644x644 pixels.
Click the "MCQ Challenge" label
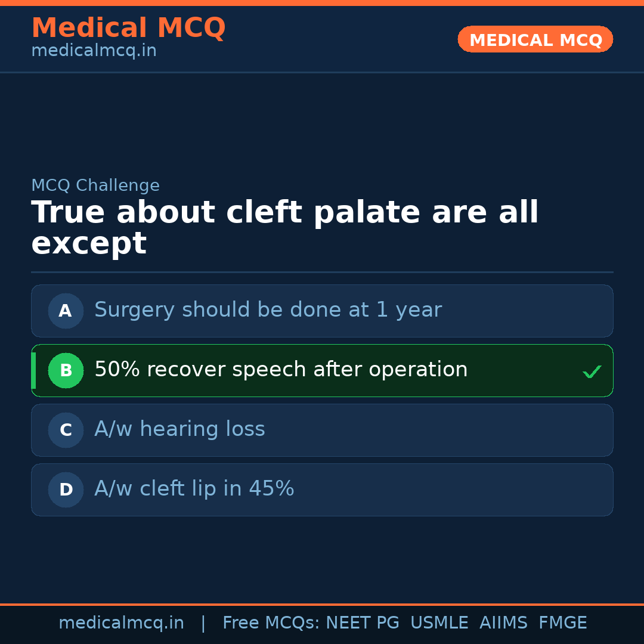point(95,185)
